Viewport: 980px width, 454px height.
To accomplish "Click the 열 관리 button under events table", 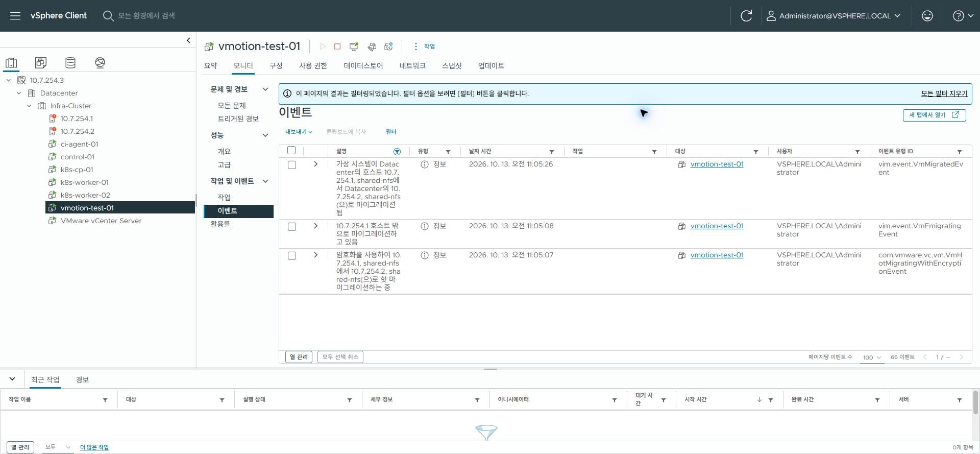I will point(299,357).
